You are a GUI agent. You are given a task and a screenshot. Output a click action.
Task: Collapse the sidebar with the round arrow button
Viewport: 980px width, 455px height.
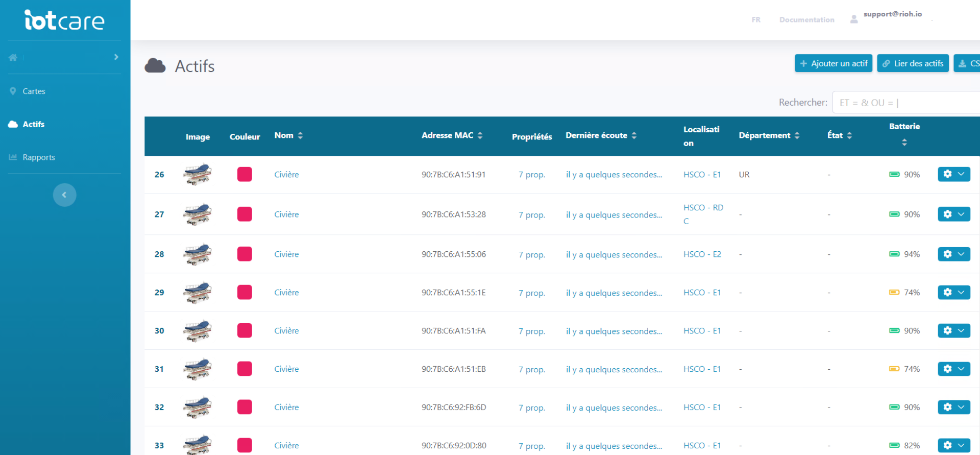click(x=64, y=195)
